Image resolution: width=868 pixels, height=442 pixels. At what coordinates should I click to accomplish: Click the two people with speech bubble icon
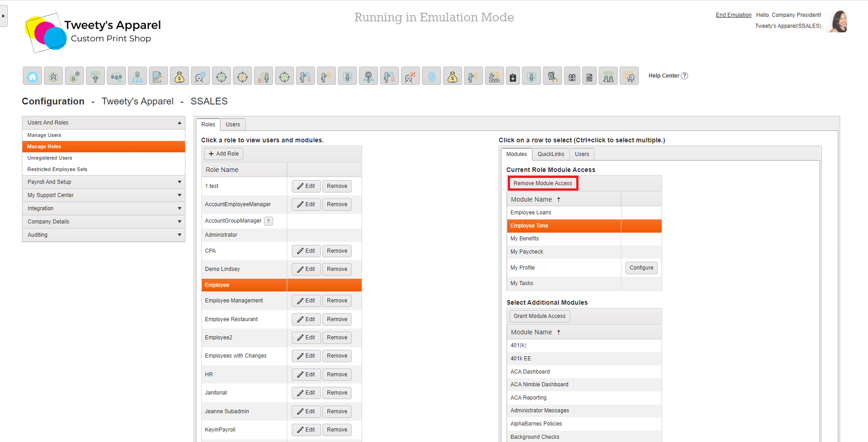[608, 76]
